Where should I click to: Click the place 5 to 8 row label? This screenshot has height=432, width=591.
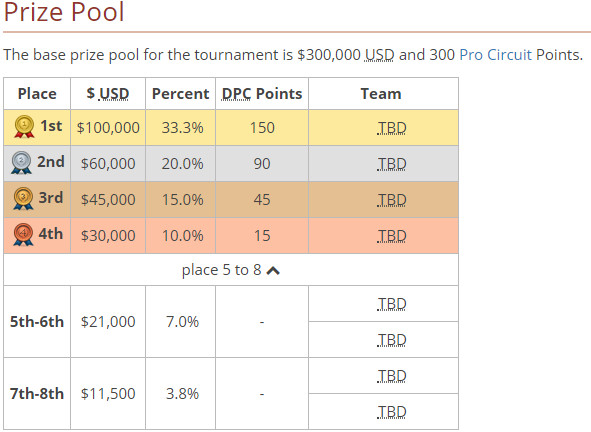point(221,270)
